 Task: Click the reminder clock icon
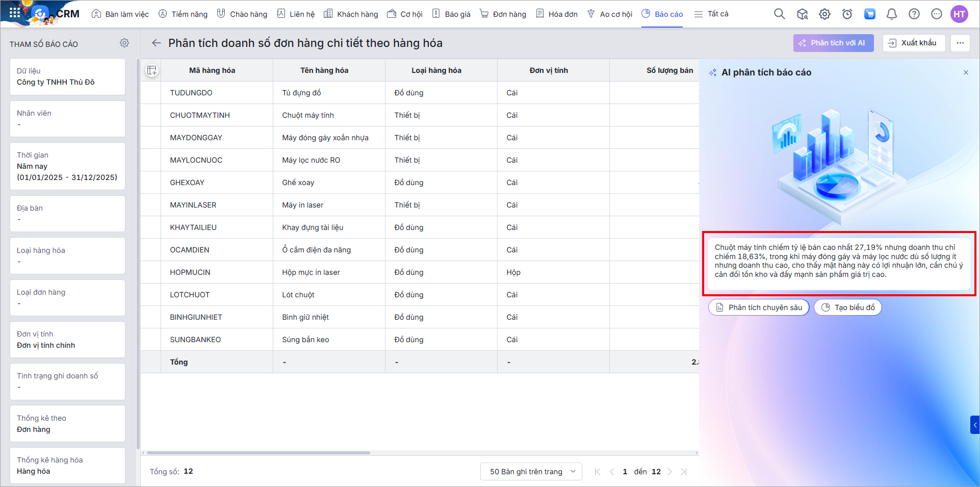[847, 14]
